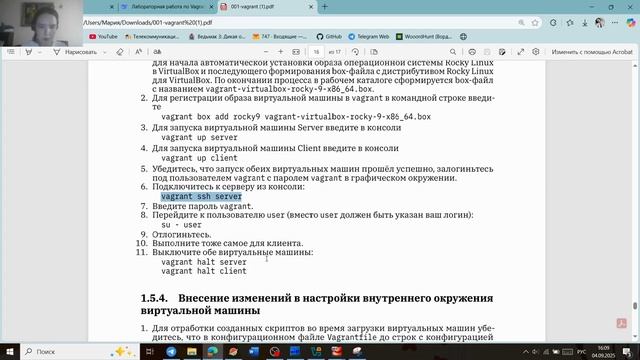
Task: Open the taskbar clock and date
Action: point(603,352)
